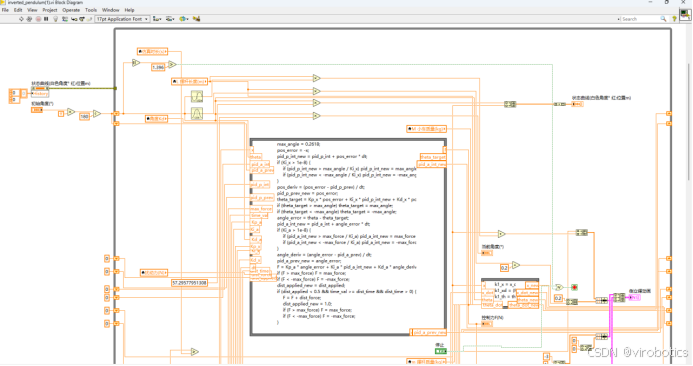Viewport: 693px width, 366px height.
Task: Click the max_force input on formula node
Action: pos(261,209)
